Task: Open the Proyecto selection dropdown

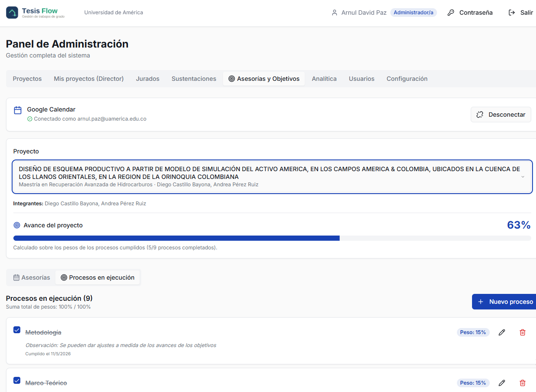Action: (x=273, y=177)
